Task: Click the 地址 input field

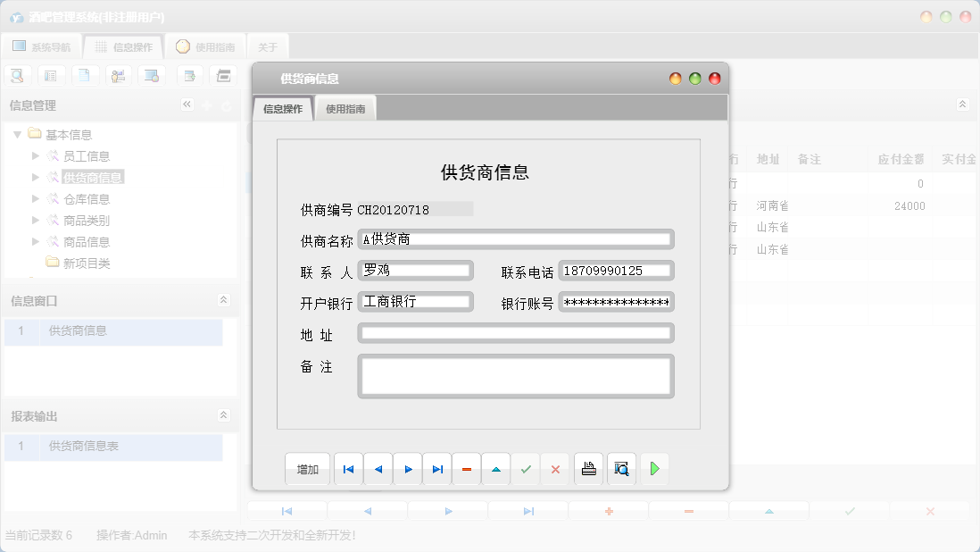Action: [x=515, y=332]
